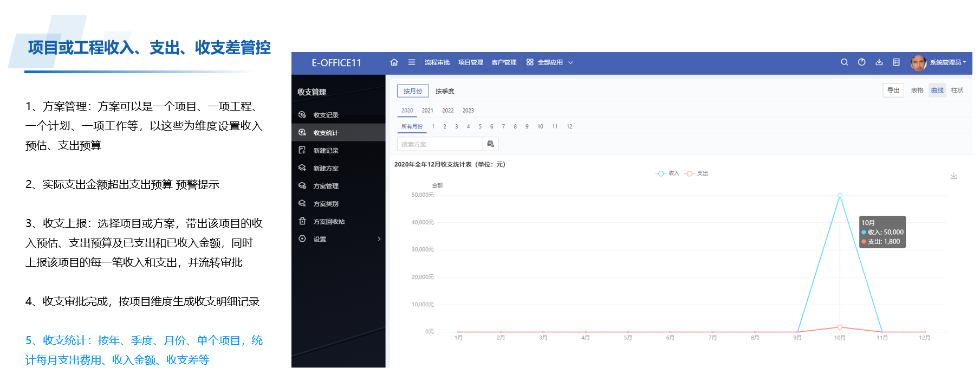Click the plan selector icon beside search
This screenshot has width=980, height=380.
[x=490, y=144]
